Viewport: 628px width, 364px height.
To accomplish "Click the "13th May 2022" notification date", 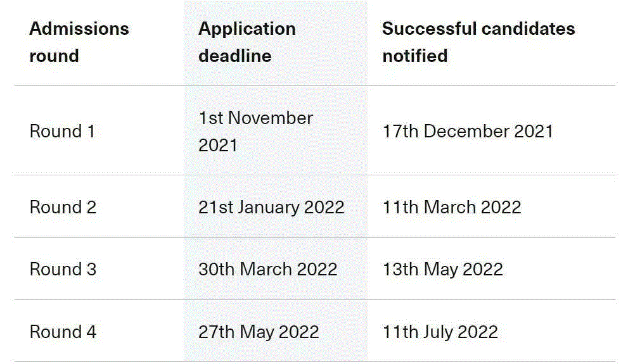I will tap(442, 269).
